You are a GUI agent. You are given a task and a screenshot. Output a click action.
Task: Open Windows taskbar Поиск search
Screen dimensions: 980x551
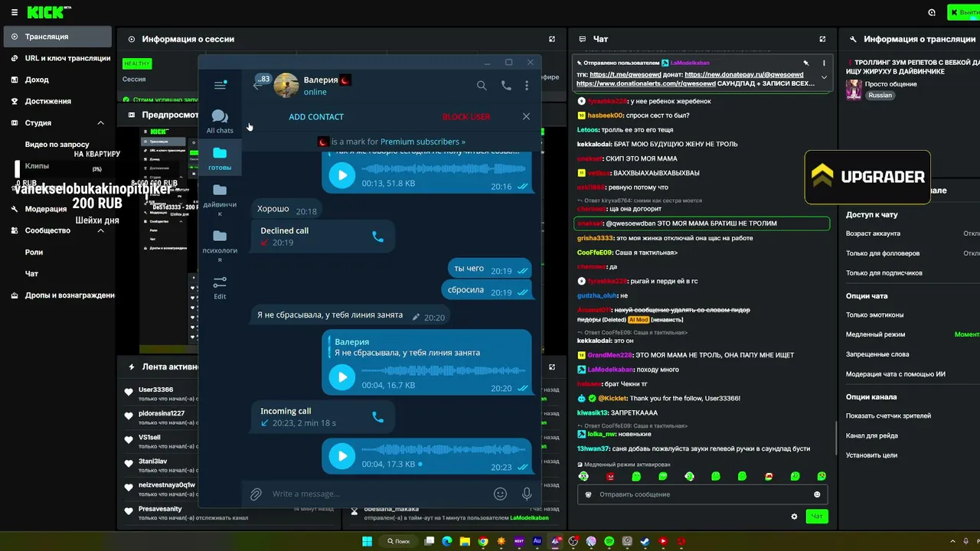(399, 541)
